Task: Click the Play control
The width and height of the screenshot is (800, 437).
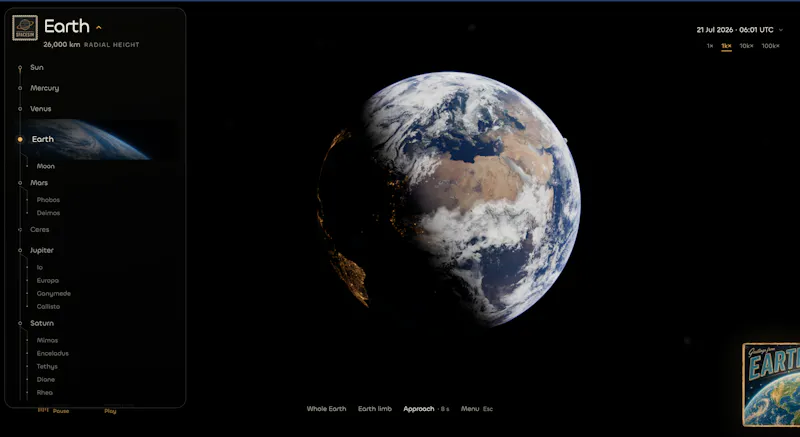Action: (x=110, y=411)
